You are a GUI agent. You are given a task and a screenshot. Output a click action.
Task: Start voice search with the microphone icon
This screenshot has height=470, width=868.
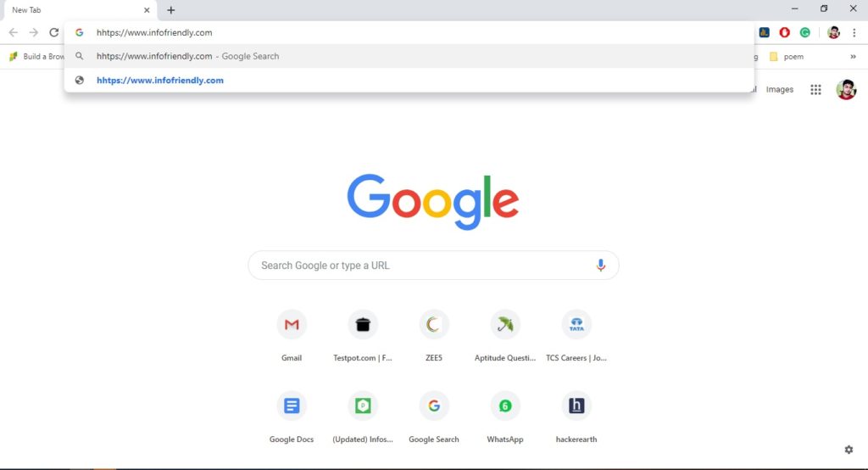coord(601,266)
